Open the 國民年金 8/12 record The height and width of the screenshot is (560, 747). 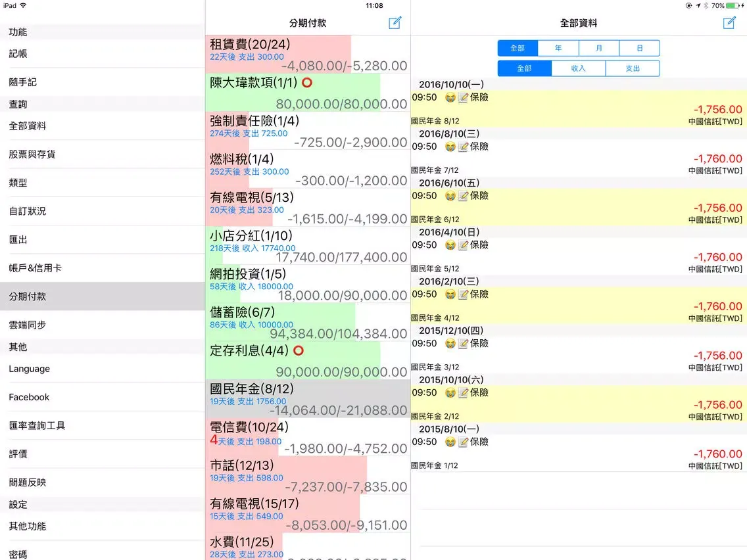[579, 108]
